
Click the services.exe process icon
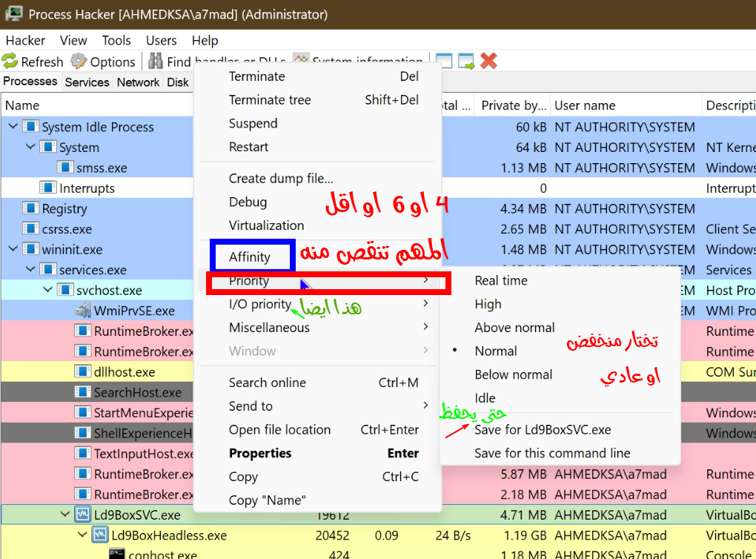47,270
